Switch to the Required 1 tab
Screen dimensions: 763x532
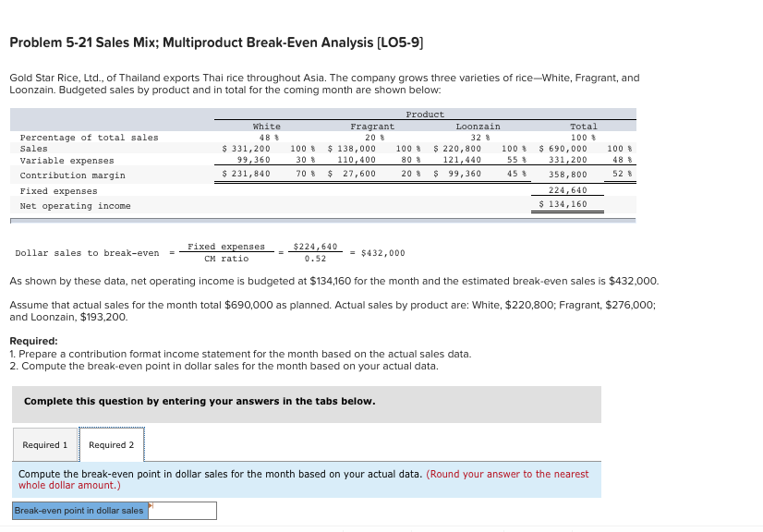[44, 444]
